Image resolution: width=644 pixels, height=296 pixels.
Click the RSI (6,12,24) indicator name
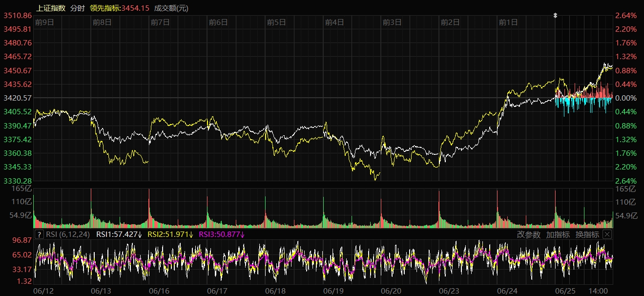pos(69,234)
